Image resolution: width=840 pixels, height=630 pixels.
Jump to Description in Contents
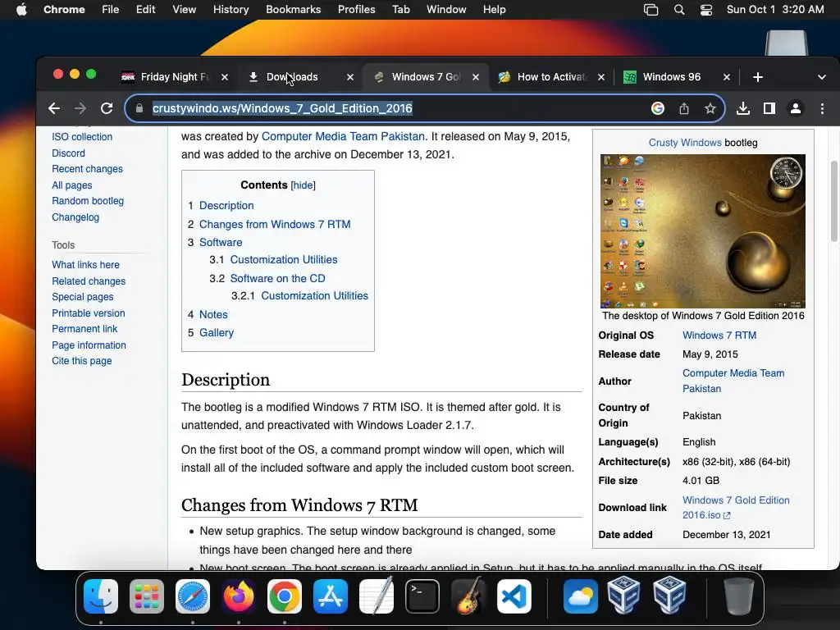point(226,206)
